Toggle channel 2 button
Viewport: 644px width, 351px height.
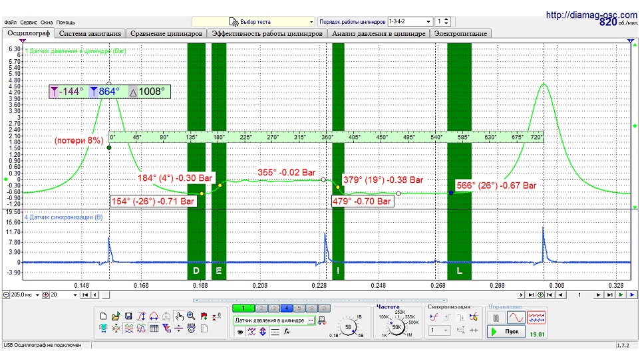[x=261, y=308]
